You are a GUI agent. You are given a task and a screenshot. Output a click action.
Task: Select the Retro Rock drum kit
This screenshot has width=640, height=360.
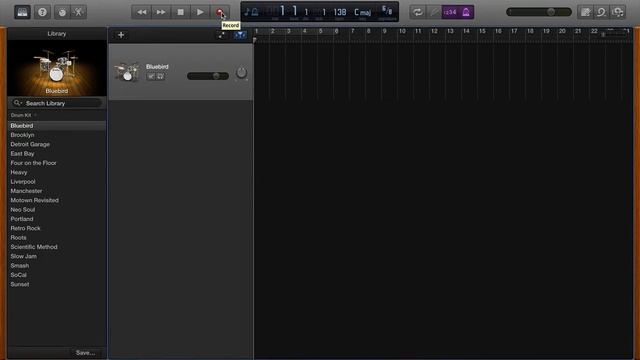tap(57, 229)
